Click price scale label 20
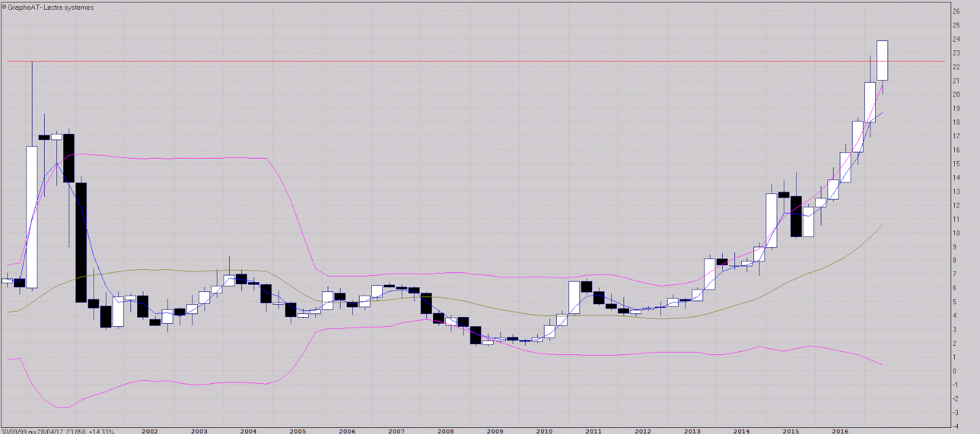This screenshot has height=434, width=980. click(x=956, y=95)
